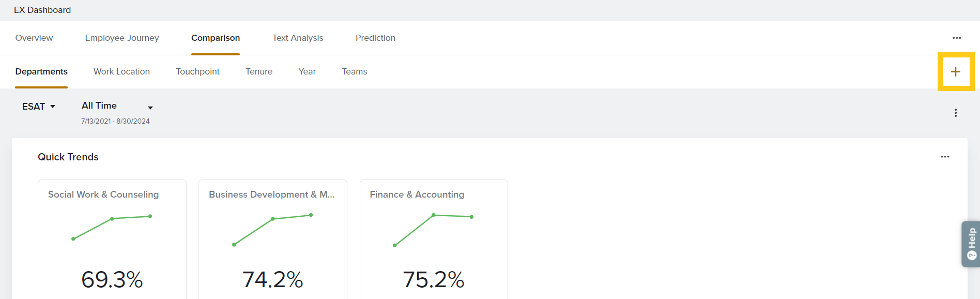Go to the Employee Journey tab
The height and width of the screenshot is (299, 980).
pos(122,38)
